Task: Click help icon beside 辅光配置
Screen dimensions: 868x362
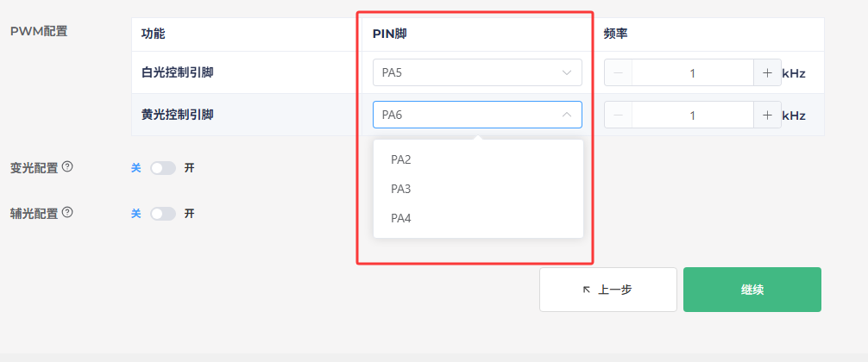Action: [x=67, y=212]
